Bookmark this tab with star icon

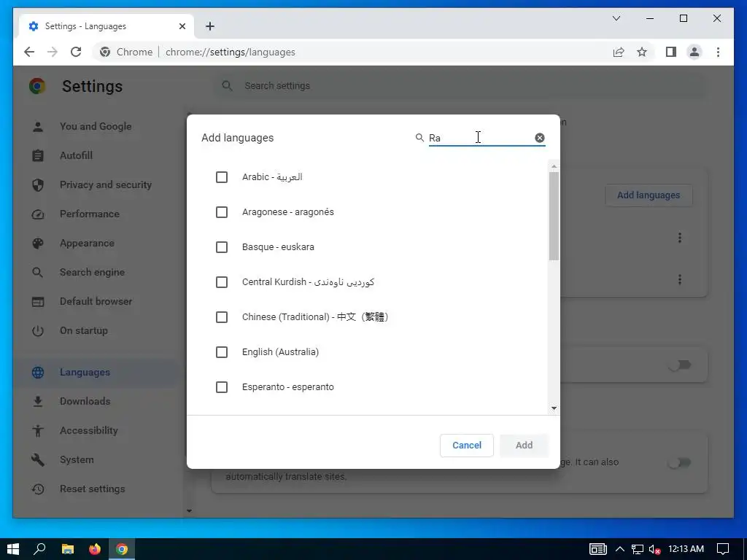(642, 52)
